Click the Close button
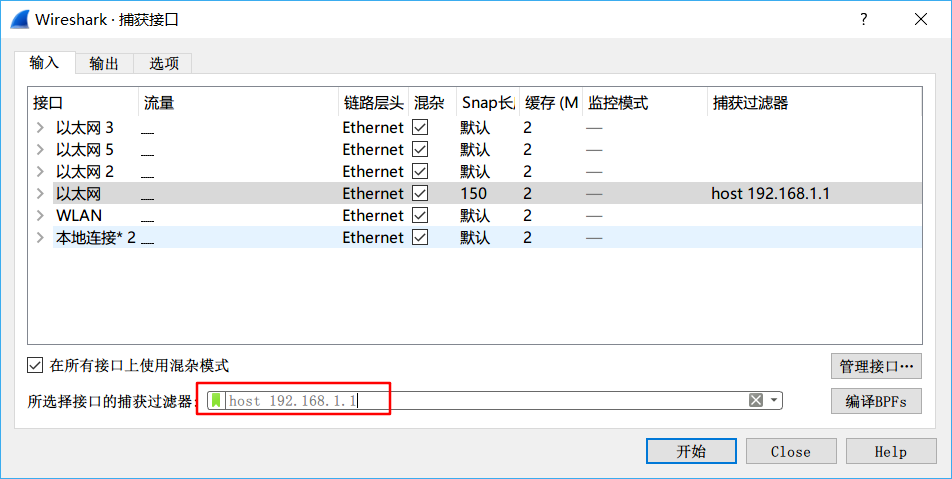The image size is (952, 479). [x=790, y=451]
